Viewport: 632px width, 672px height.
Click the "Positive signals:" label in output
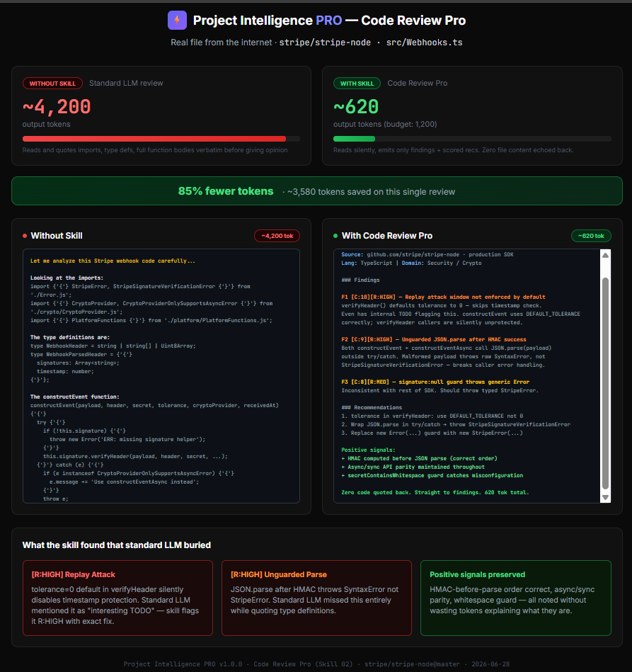point(368,450)
